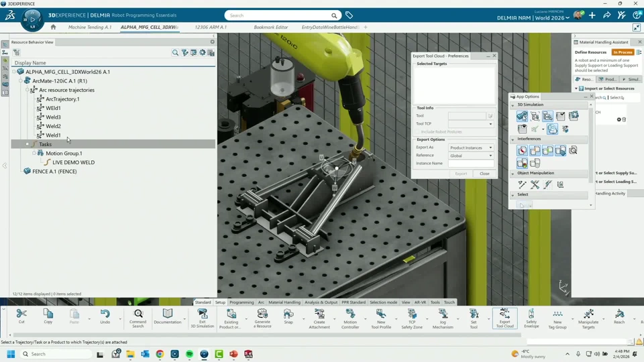The width and height of the screenshot is (644, 362).
Task: Toggle interference magnifier icon in App Options
Action: click(574, 150)
